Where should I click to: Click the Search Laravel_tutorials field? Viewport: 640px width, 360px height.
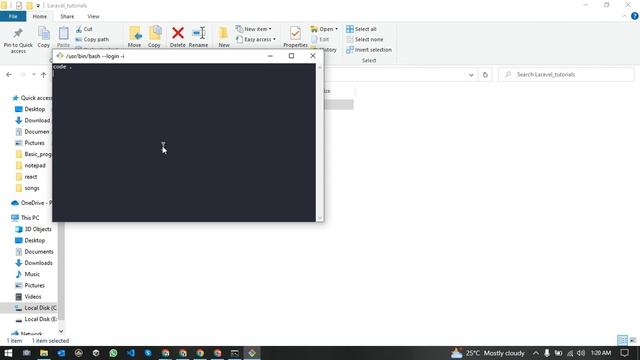coord(566,75)
